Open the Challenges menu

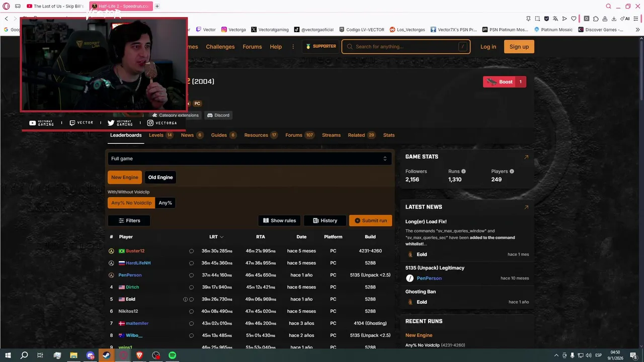pyautogui.click(x=220, y=47)
